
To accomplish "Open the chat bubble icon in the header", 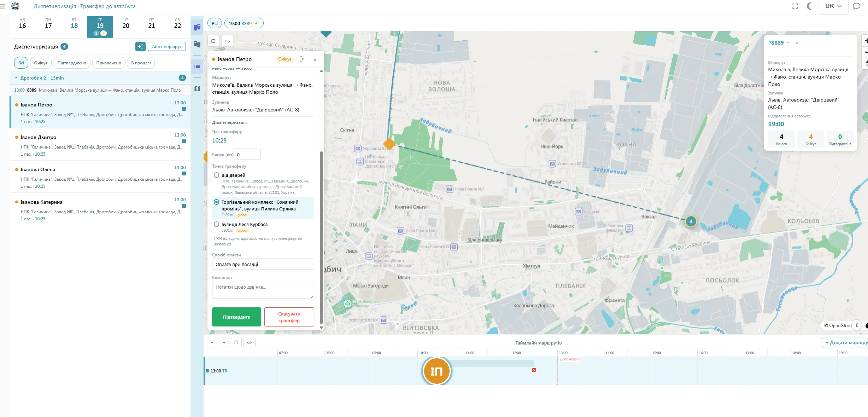I will (x=856, y=6).
